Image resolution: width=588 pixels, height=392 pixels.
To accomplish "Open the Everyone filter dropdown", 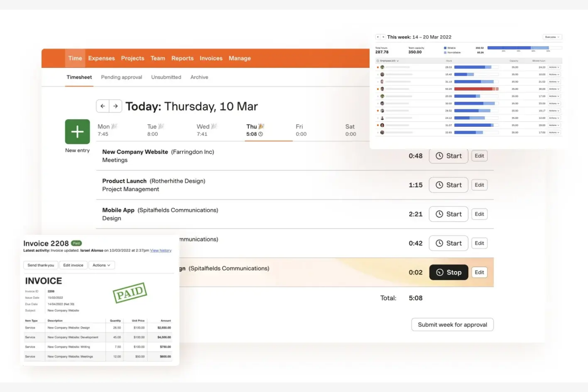I will [552, 37].
